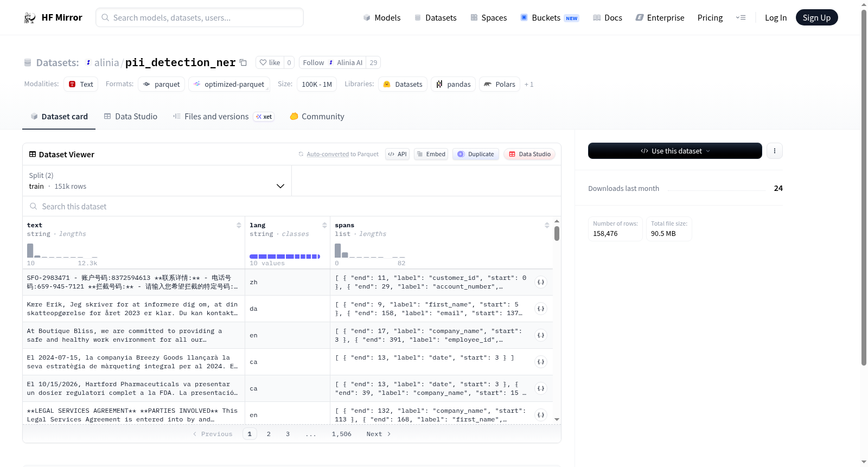Expand JSON spans for the zh row

click(541, 282)
